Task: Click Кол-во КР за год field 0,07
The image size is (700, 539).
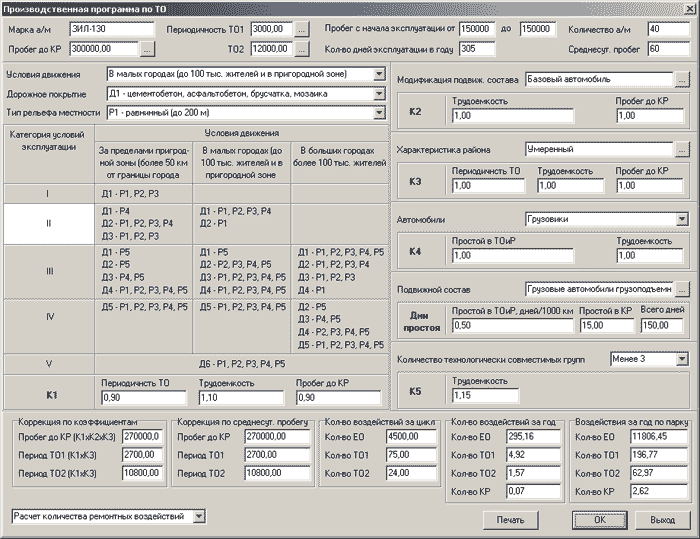Action: pyautogui.click(x=533, y=492)
